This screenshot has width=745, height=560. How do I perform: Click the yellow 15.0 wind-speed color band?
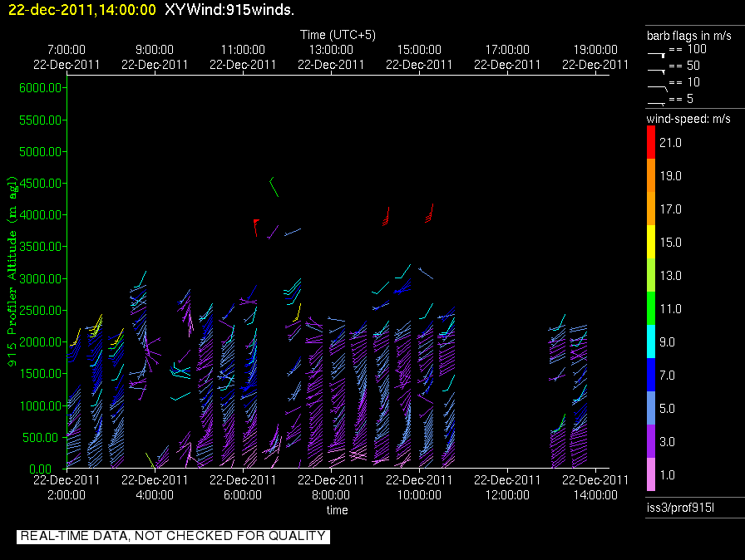pyautogui.click(x=651, y=242)
